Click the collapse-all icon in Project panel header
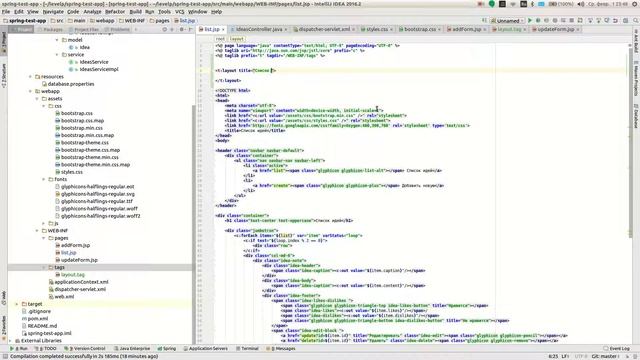 (172, 29)
